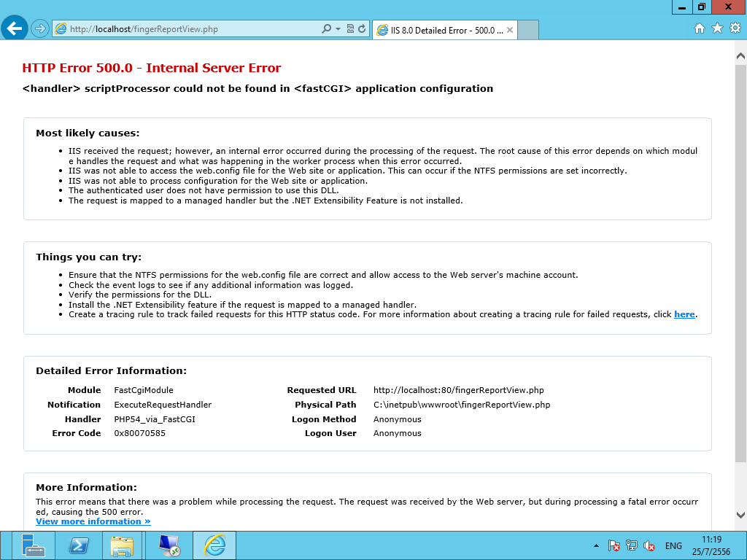This screenshot has height=560, width=747.
Task: Click the scriptProcessor error subtitle text
Action: (258, 88)
